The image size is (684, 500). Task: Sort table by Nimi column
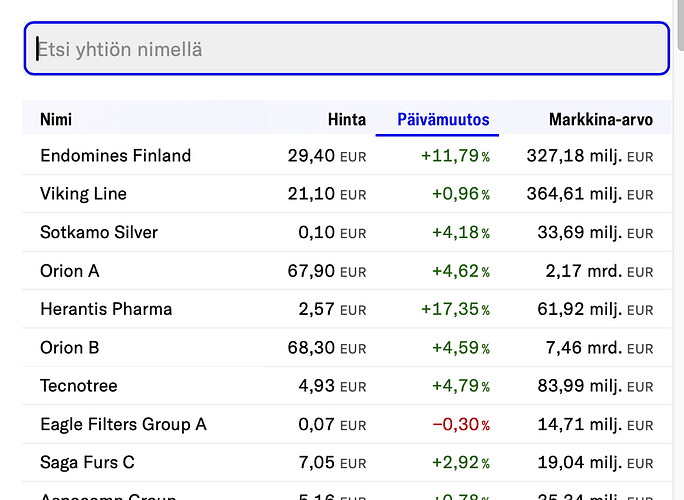click(56, 120)
